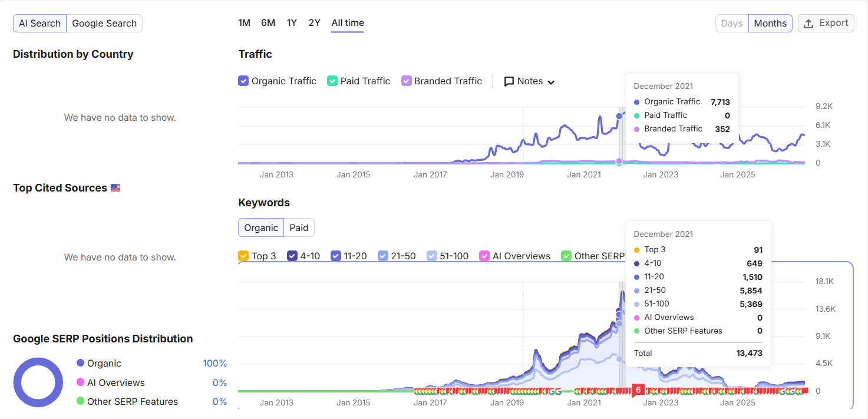This screenshot has height=419, width=868.
Task: Click Organic Traffic value 7,713 in tooltip
Action: (x=720, y=102)
